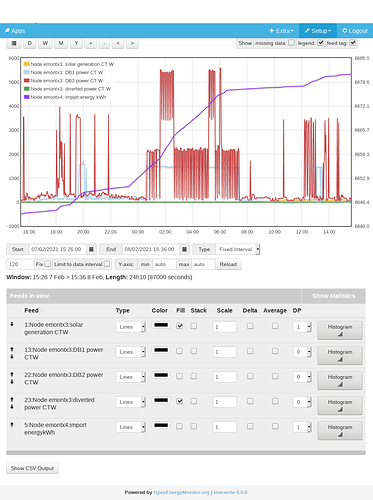Click Show CSV Output button

(32, 468)
